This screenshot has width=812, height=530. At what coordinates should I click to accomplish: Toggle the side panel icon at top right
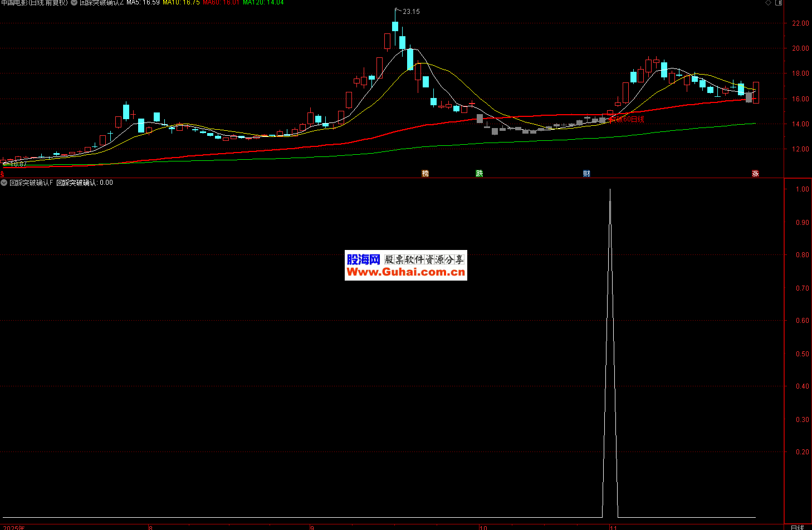pyautogui.click(x=779, y=3)
